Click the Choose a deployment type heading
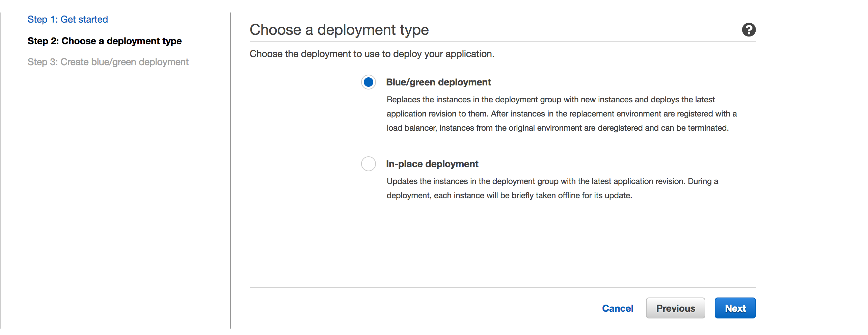The height and width of the screenshot is (335, 868). click(339, 30)
